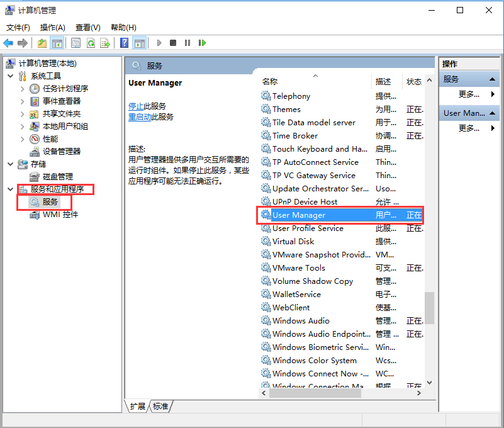
Task: Sort services by the 状态 column header
Action: [x=413, y=81]
